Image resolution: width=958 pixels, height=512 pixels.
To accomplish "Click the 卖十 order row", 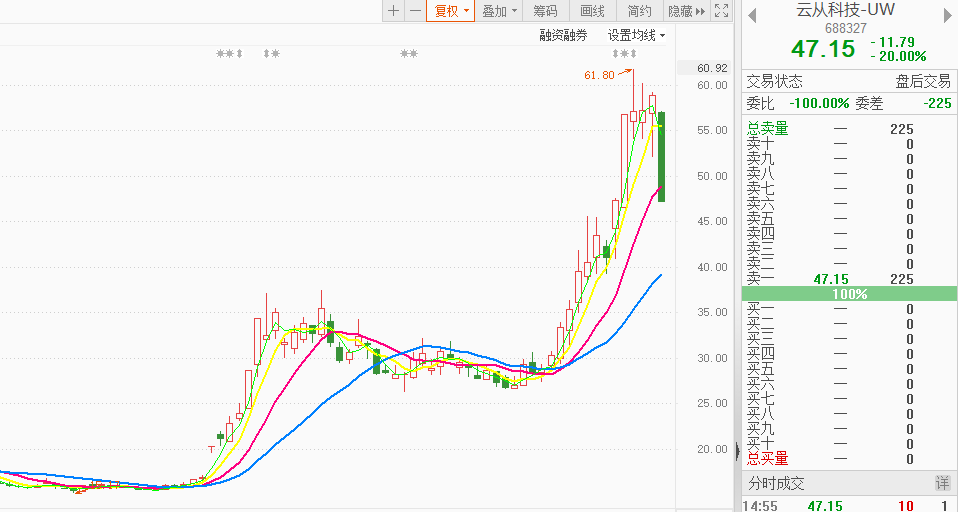I will point(849,144).
